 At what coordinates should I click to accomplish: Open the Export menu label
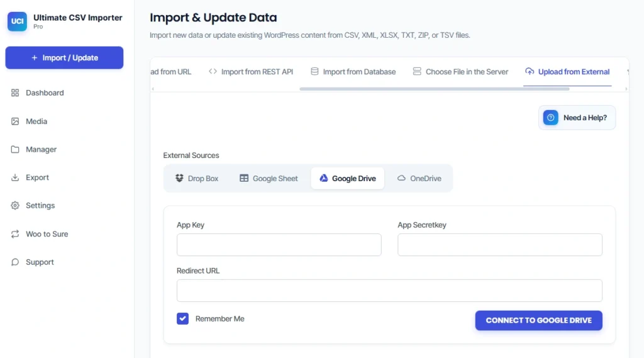coord(37,177)
